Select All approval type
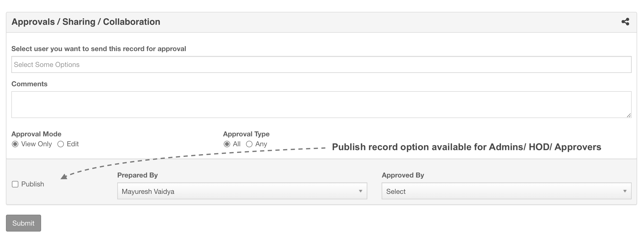 pyautogui.click(x=227, y=144)
